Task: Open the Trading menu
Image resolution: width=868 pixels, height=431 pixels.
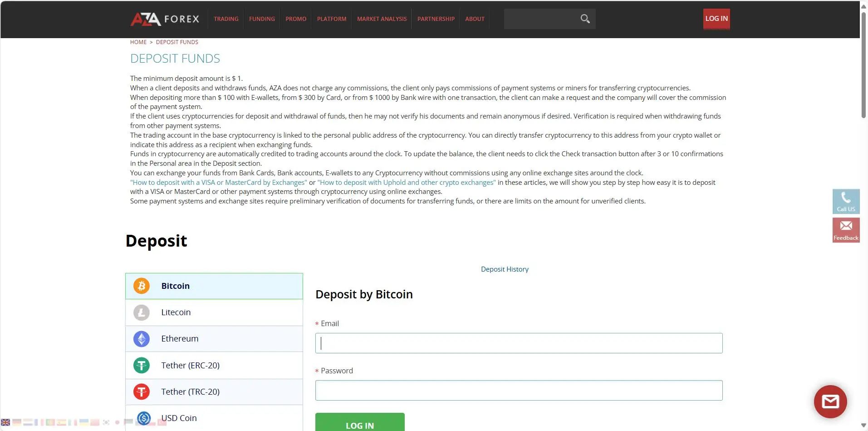Action: [x=226, y=19]
